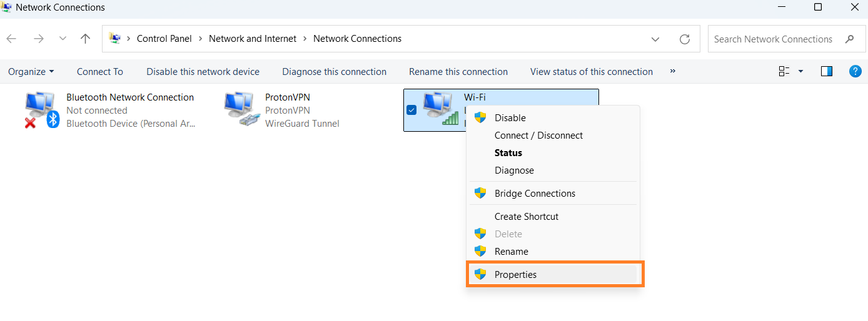868x321 pixels.
Task: Click the search magnifier icon
Action: tap(850, 39)
